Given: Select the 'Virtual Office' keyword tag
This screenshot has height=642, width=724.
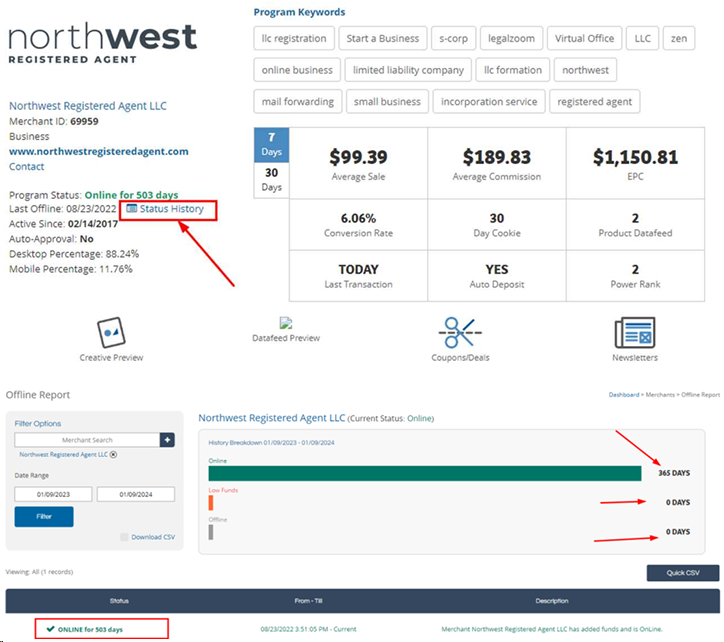Looking at the screenshot, I should tap(585, 38).
